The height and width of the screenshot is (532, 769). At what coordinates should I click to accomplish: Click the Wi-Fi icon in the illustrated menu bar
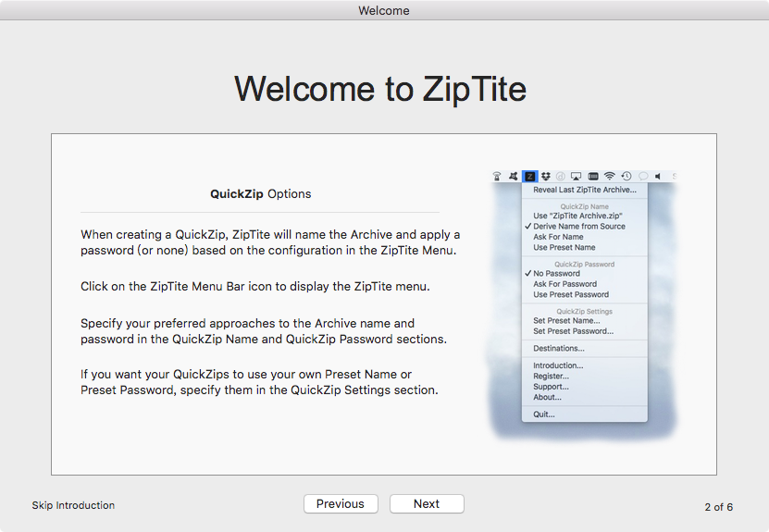[609, 176]
